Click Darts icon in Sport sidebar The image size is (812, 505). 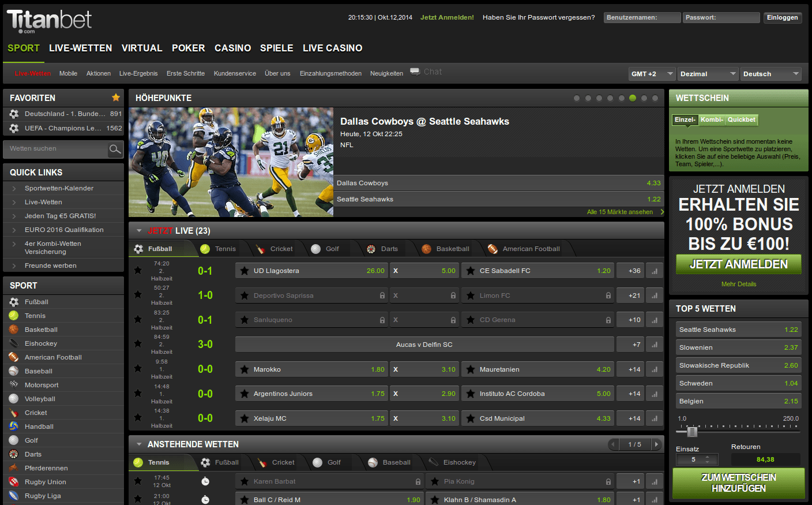tap(14, 454)
